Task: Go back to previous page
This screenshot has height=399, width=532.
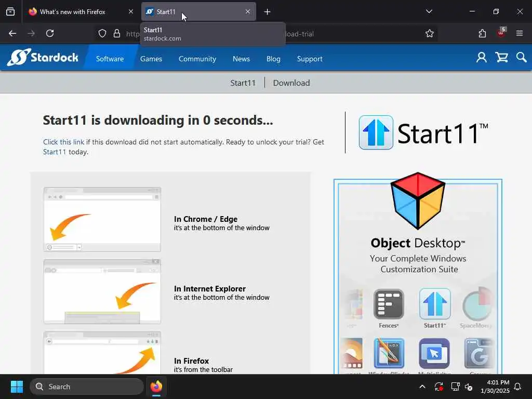Action: [12, 33]
